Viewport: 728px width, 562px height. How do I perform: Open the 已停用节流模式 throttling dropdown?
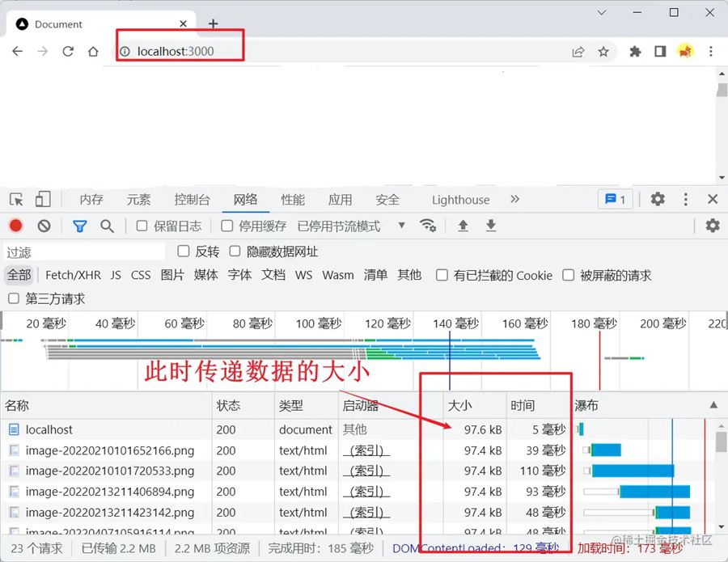click(x=351, y=226)
